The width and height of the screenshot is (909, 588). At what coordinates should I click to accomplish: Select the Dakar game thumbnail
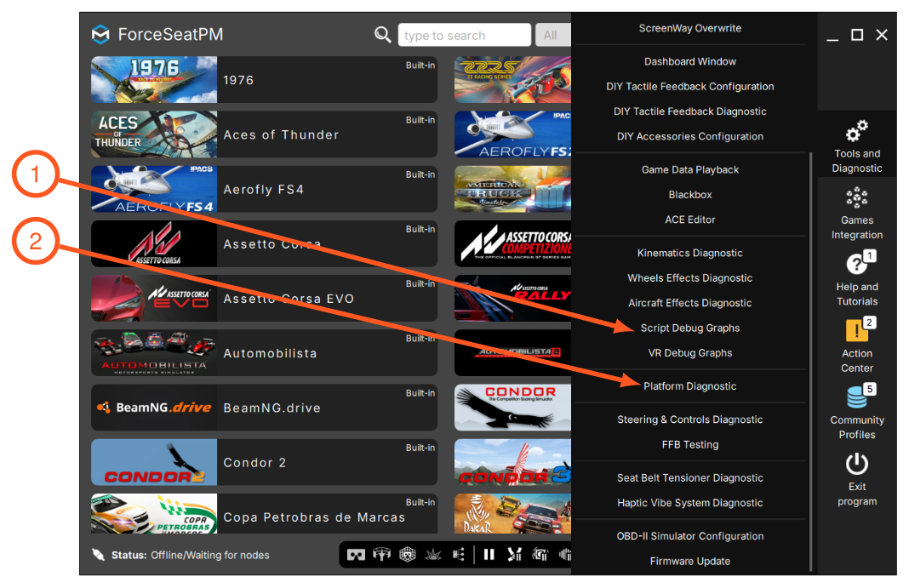(x=513, y=514)
